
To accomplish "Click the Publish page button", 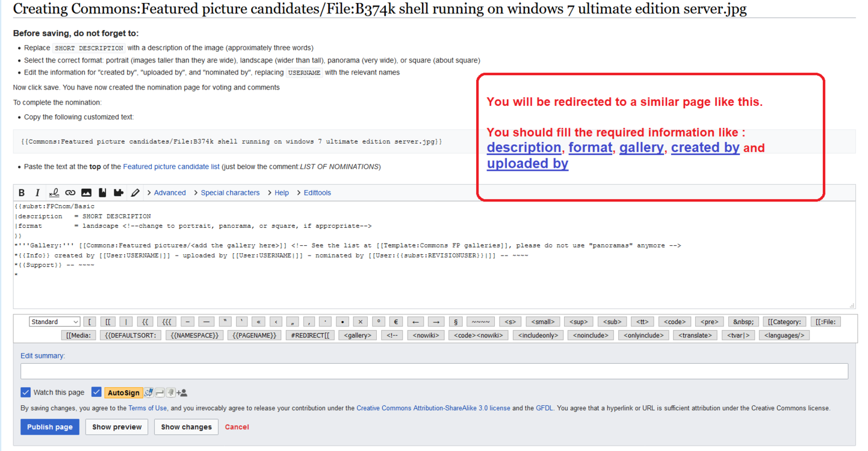I will (x=50, y=427).
